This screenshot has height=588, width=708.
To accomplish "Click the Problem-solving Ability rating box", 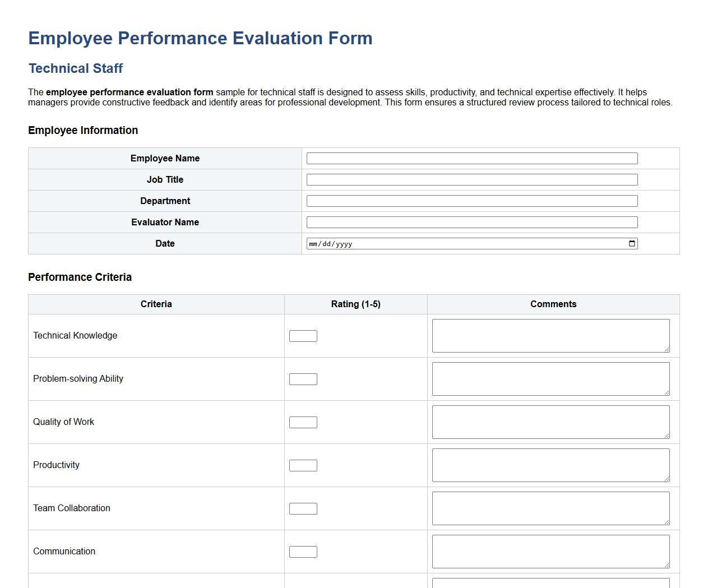I will [x=303, y=378].
